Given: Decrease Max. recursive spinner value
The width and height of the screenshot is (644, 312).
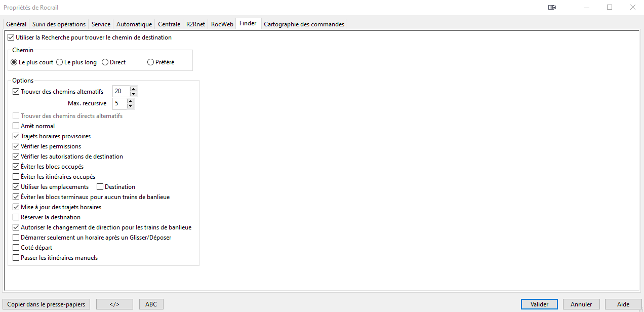Looking at the screenshot, I should coord(131,106).
